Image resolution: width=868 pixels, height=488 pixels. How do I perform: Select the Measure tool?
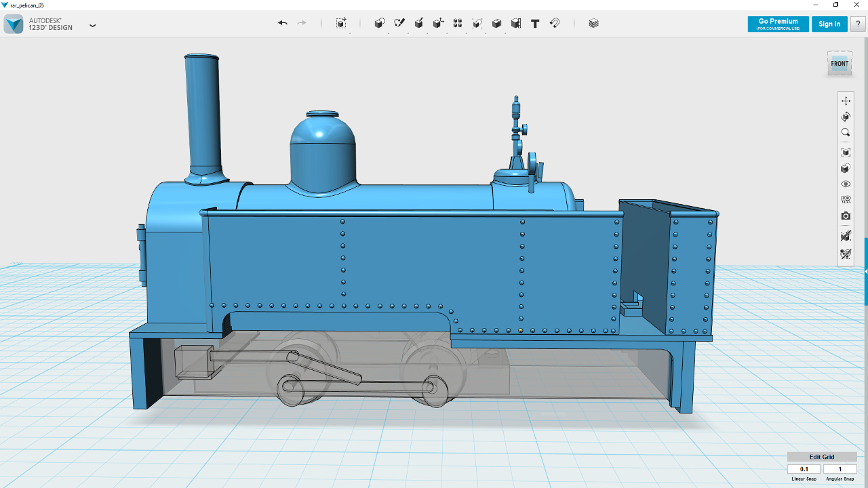[x=516, y=23]
